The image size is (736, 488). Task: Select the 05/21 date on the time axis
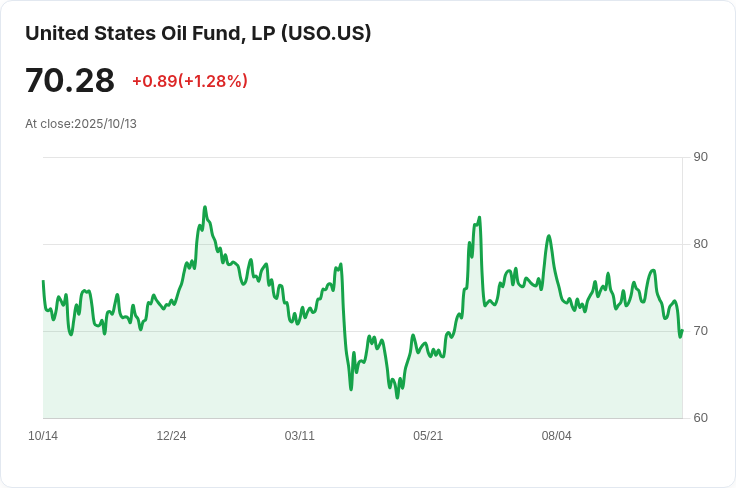(x=428, y=436)
